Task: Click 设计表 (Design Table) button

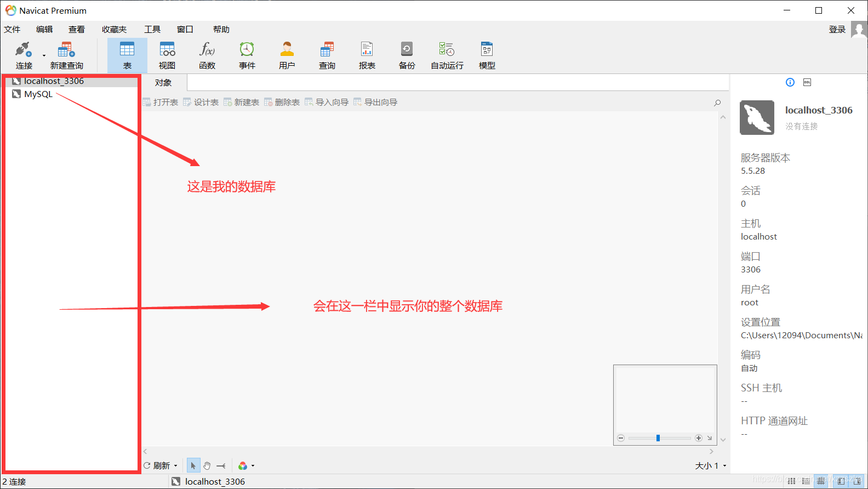Action: (201, 103)
